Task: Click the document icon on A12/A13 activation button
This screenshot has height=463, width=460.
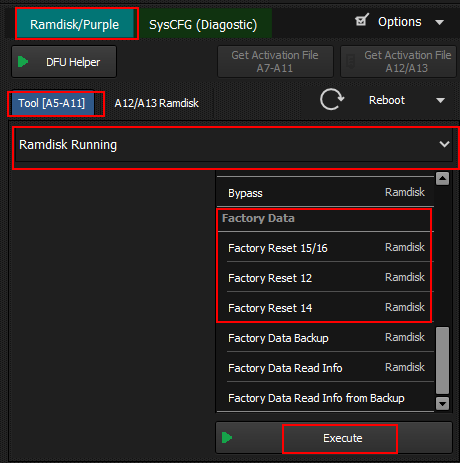Action: coord(350,62)
